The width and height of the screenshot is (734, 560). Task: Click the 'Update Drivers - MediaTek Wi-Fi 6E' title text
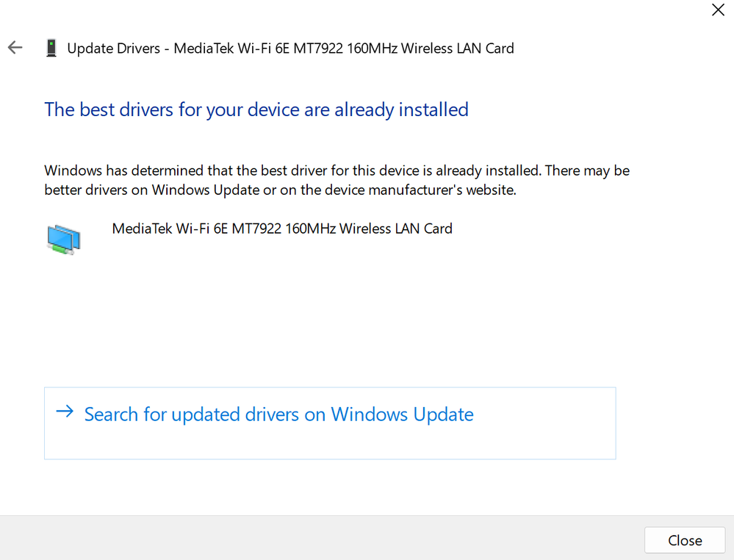[x=291, y=49]
